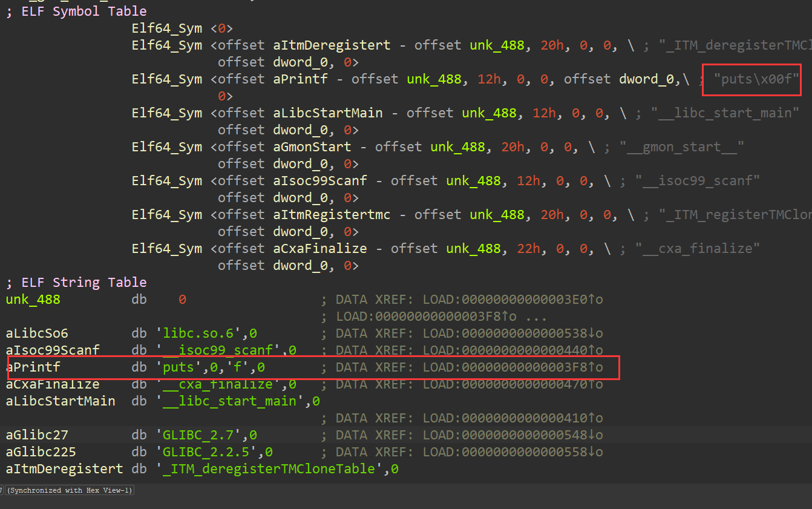The height and width of the screenshot is (509, 812).
Task: Follow xref LOAD:0000000000000538 on aLibcSo6 row
Action: click(x=513, y=333)
